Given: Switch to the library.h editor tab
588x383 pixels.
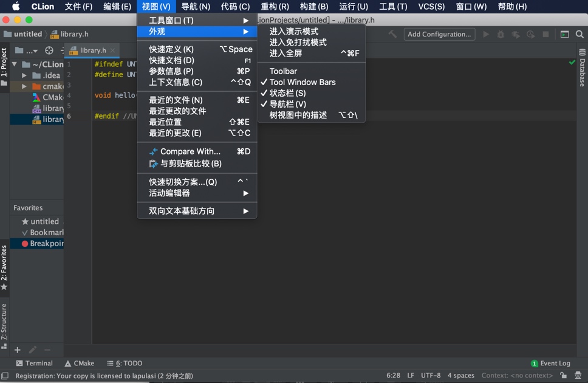Looking at the screenshot, I should (92, 50).
